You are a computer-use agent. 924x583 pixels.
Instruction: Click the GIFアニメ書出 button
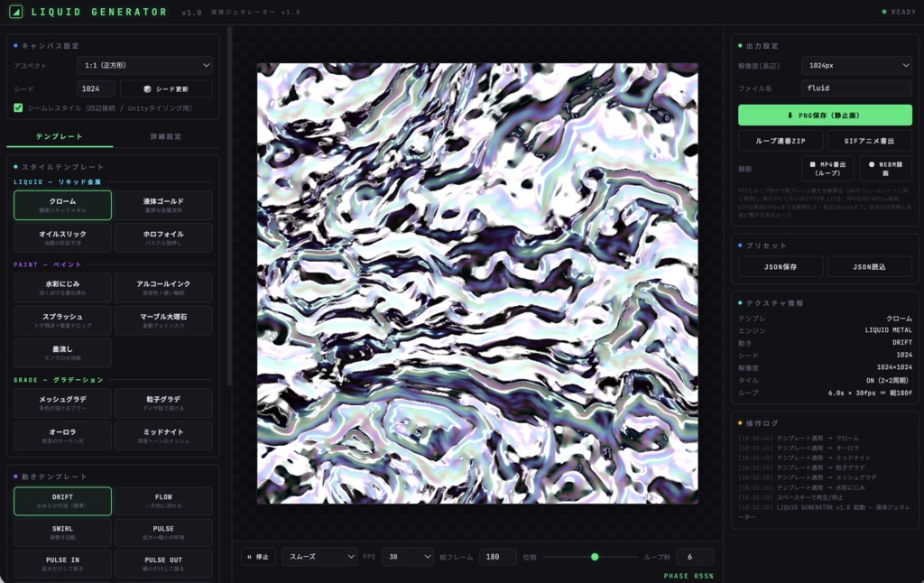pos(869,141)
